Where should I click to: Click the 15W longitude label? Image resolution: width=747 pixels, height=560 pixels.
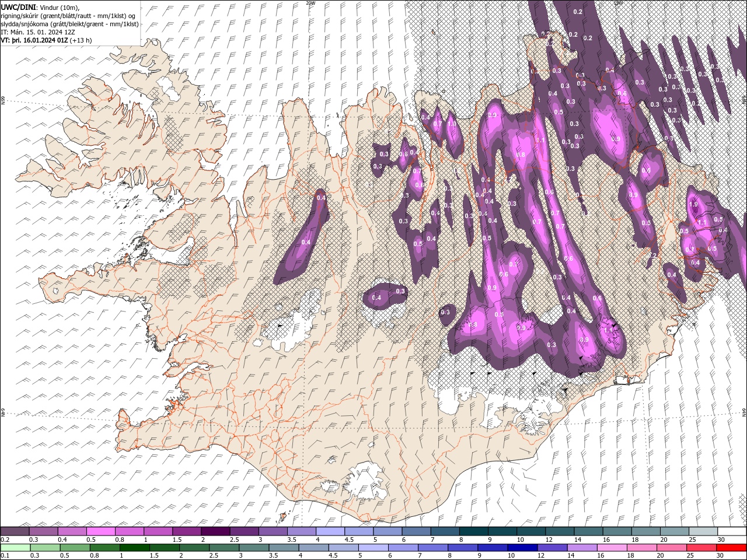[618, 3]
